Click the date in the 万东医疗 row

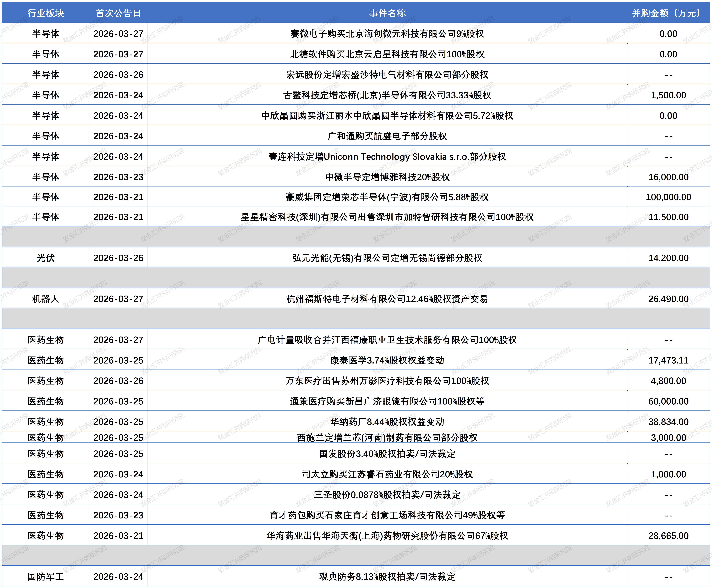tap(118, 381)
